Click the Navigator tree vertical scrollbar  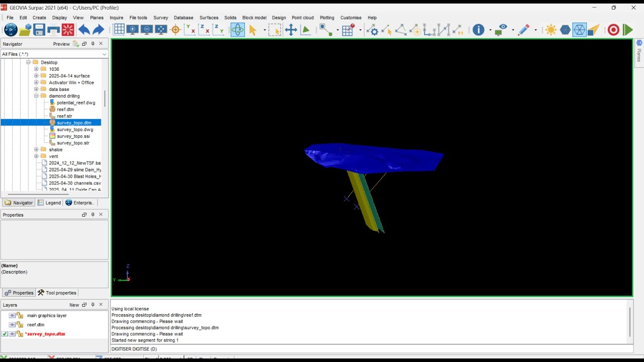click(x=105, y=99)
